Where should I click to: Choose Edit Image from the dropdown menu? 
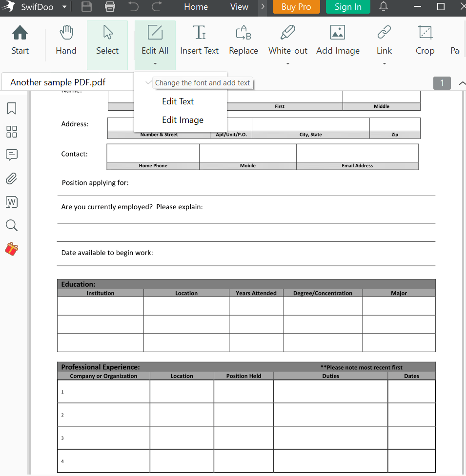point(182,120)
